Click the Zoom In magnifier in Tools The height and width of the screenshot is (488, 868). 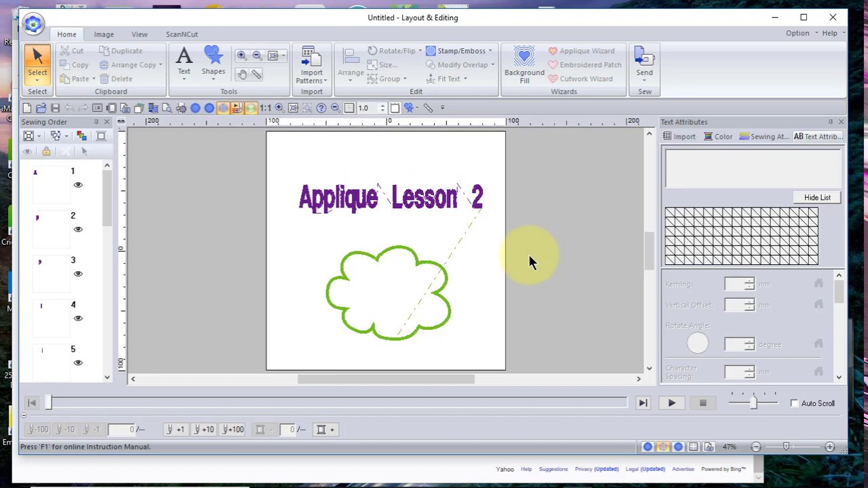(242, 56)
